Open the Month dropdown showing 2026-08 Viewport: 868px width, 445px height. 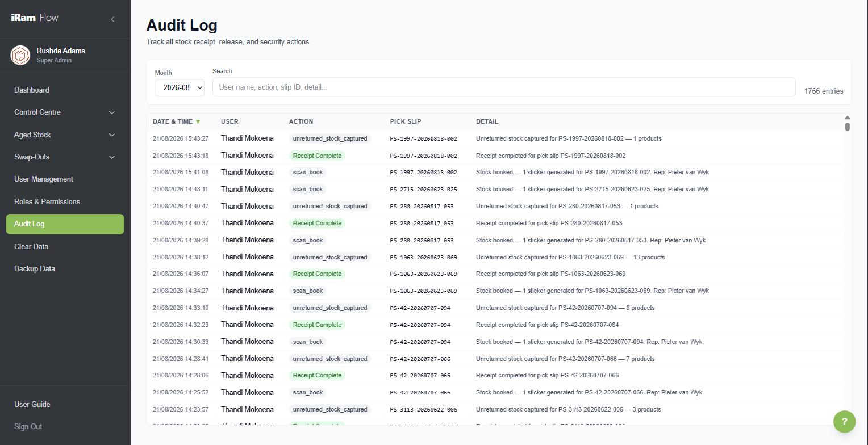coord(180,87)
